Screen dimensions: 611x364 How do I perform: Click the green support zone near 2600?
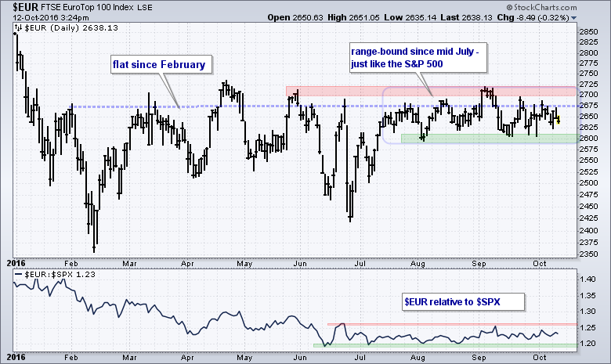490,139
